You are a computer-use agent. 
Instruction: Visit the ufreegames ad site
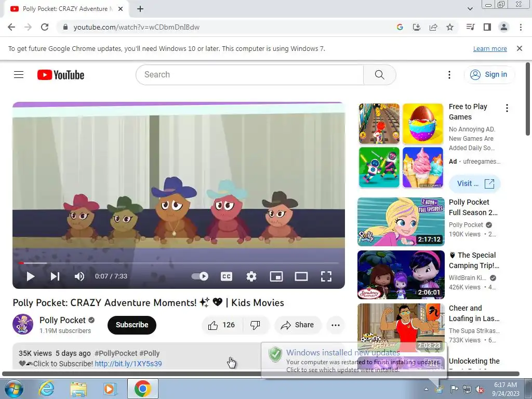point(475,183)
